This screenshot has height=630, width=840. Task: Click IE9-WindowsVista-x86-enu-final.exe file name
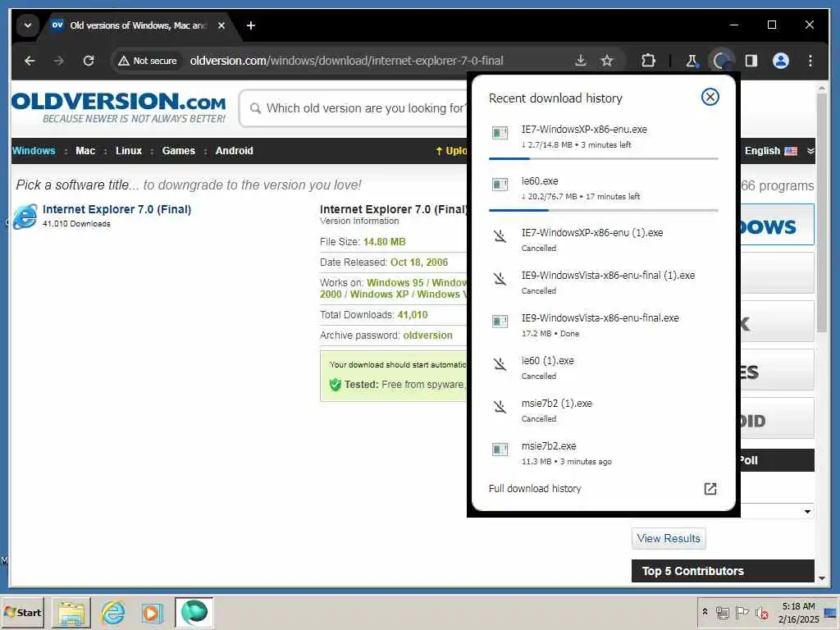pos(600,318)
